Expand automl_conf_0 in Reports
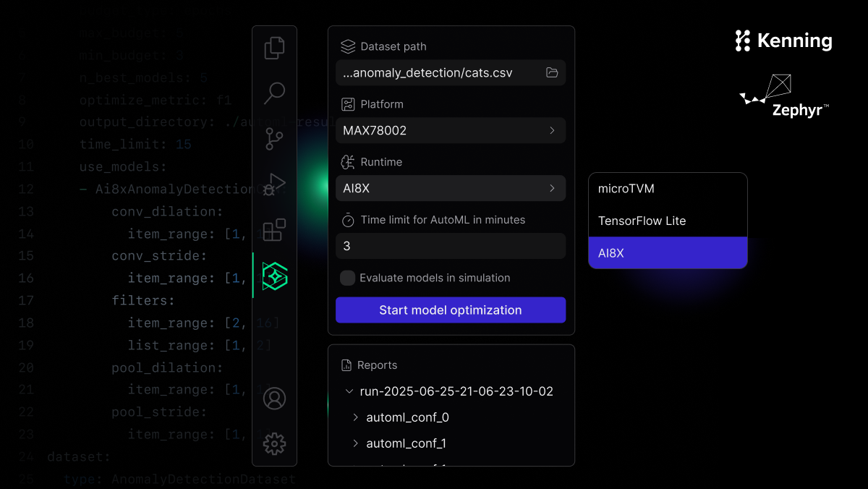The image size is (868, 489). [x=355, y=417]
